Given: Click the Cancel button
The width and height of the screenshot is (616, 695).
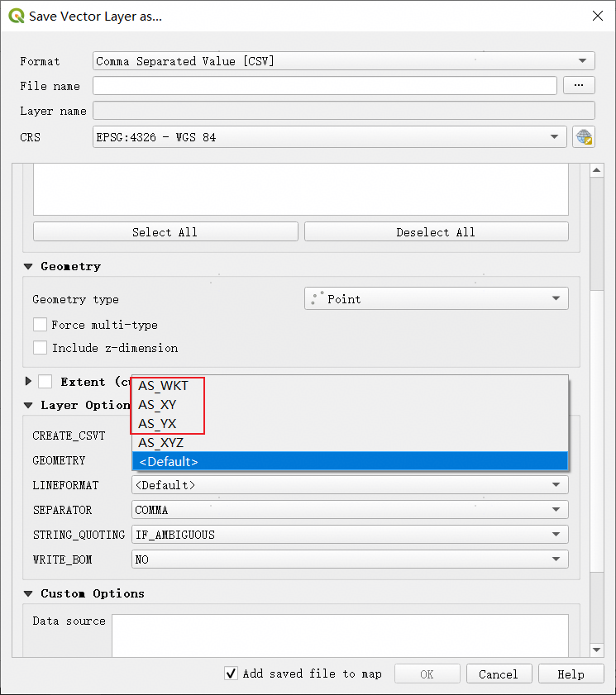Looking at the screenshot, I should (x=498, y=674).
